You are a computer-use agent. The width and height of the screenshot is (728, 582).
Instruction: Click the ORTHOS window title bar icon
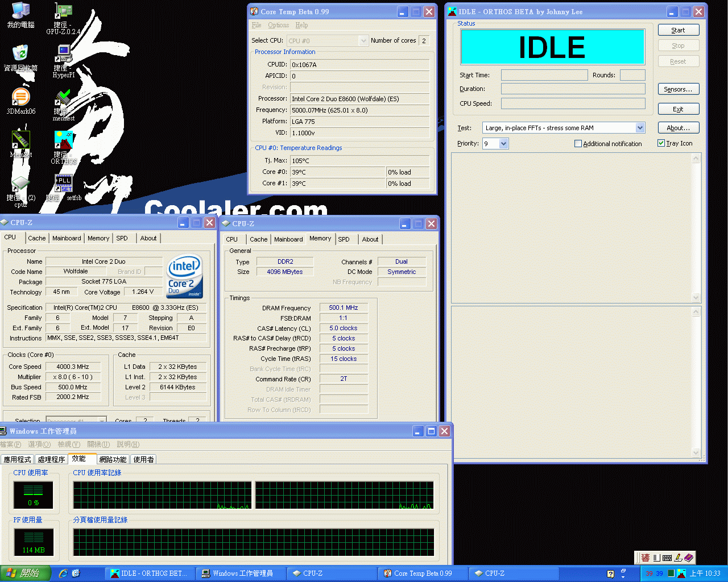452,11
